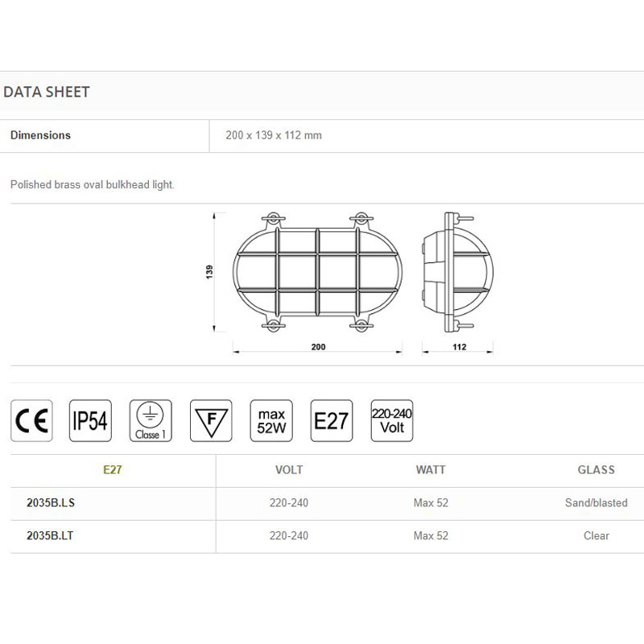Click the Dimensions label
The width and height of the screenshot is (644, 644).
click(41, 135)
